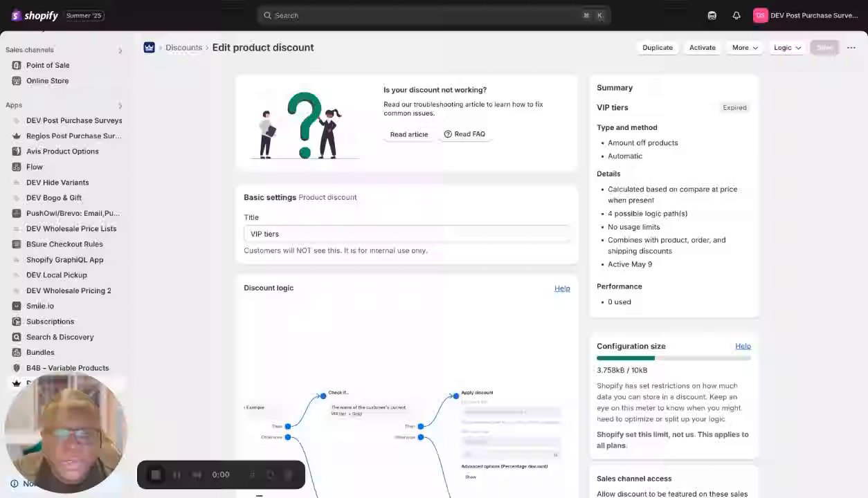Go back to Discounts via the breadcrumb
Image resolution: width=868 pixels, height=498 pixels.
pyautogui.click(x=183, y=48)
